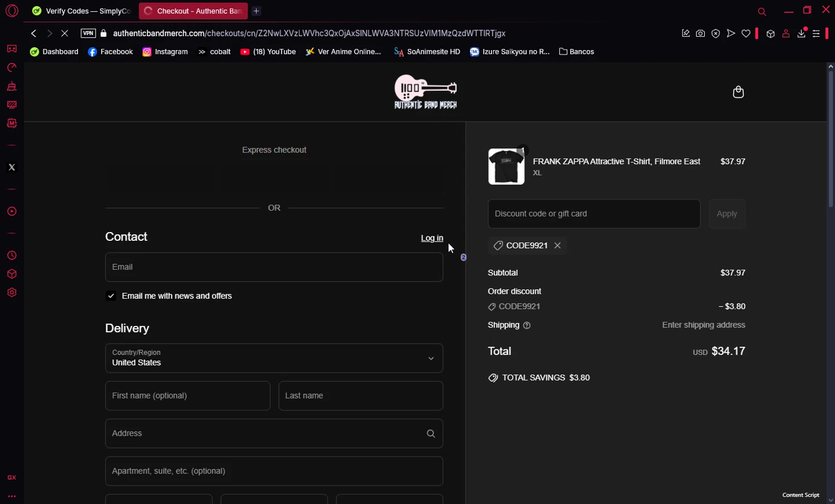Open cobalt bookmark

[214, 52]
